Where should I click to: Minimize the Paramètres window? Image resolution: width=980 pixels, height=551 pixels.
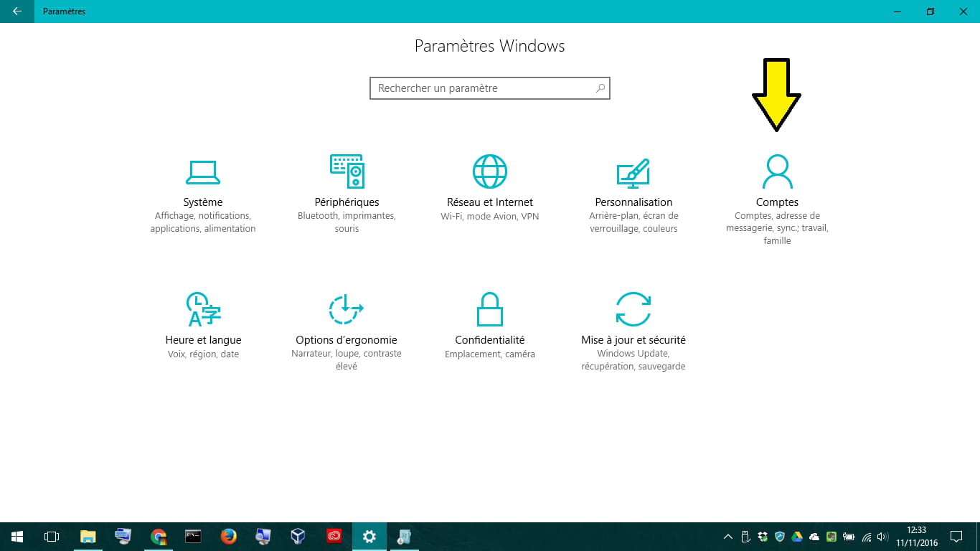897,11
